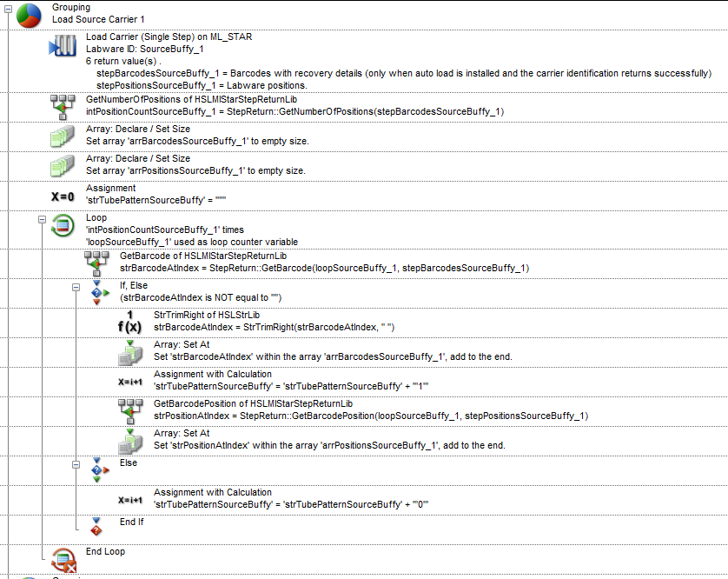Click the GetBarcode library function icon

(x=96, y=263)
